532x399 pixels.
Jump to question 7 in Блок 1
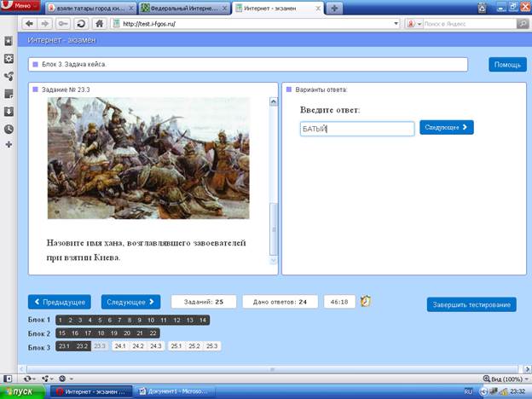tap(119, 320)
